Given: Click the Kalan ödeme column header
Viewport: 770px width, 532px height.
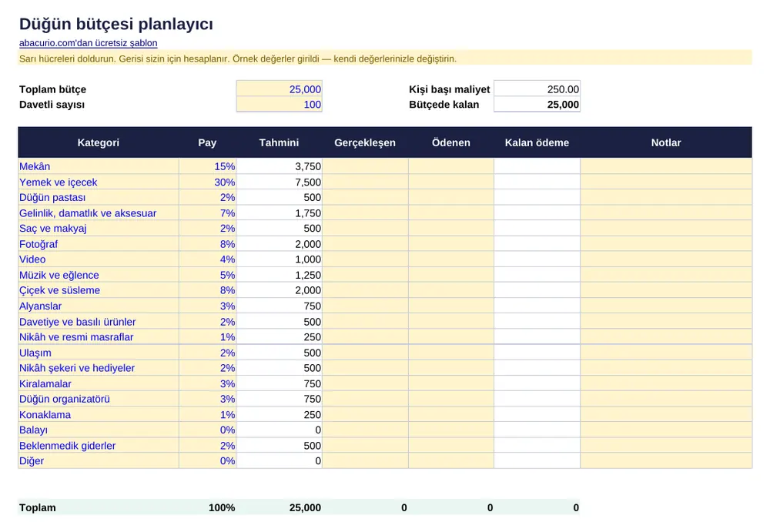Looking at the screenshot, I should click(x=537, y=142).
